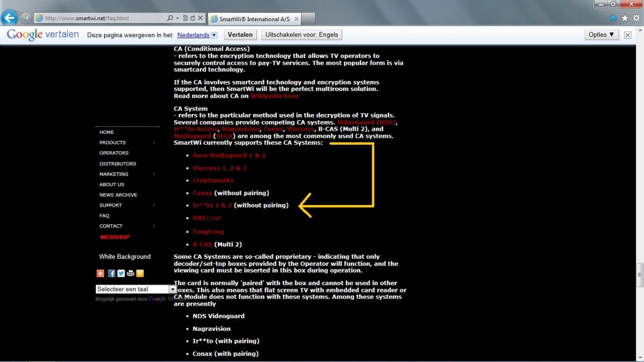
Task: Click the Google vertalen logo
Action: 43,35
